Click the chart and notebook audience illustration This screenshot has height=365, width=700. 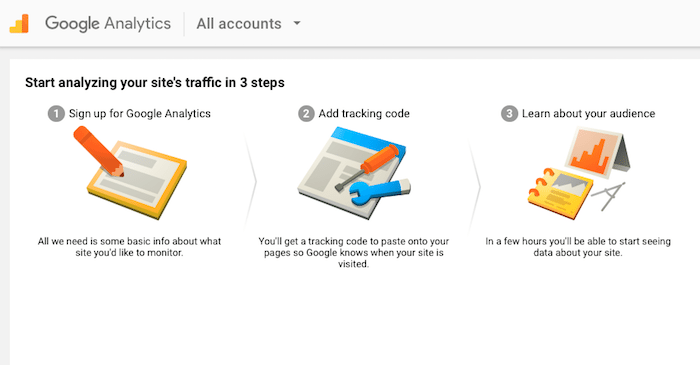[x=579, y=173]
